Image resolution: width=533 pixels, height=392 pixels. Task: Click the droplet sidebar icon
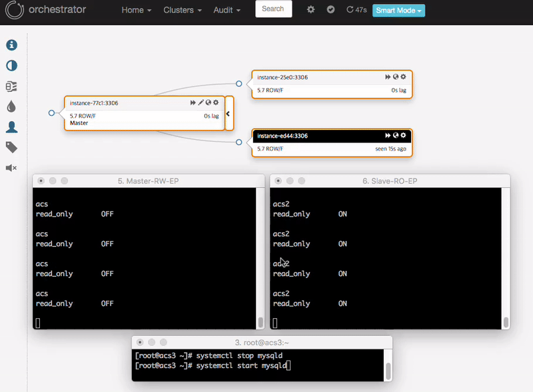coord(11,106)
